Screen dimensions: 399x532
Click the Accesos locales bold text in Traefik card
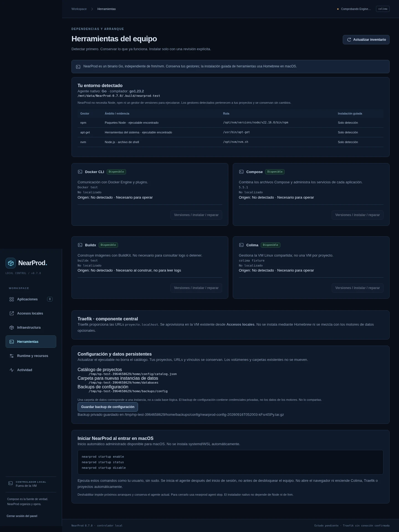241,325
